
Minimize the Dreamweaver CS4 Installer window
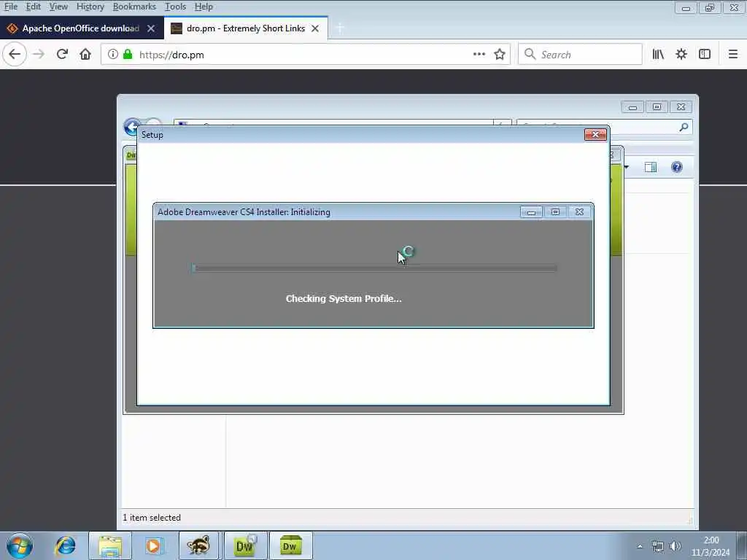(x=531, y=212)
